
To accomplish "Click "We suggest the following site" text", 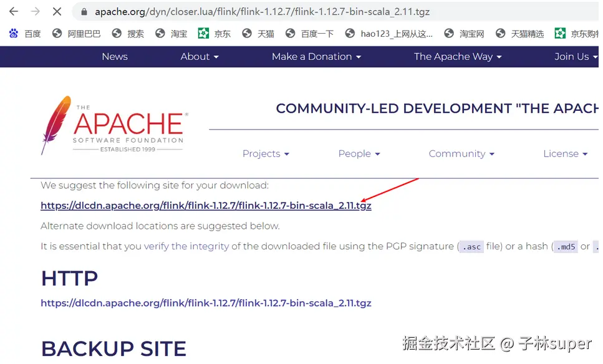I will (155, 185).
